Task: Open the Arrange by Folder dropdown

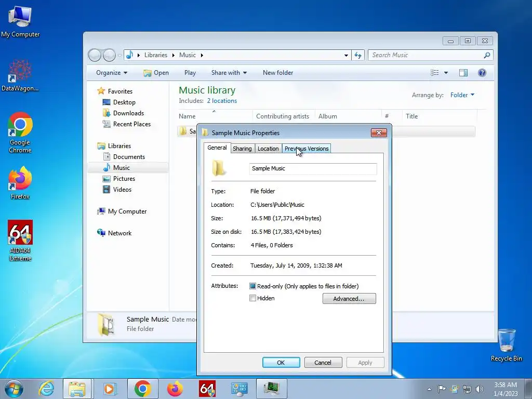Action: pos(462,95)
